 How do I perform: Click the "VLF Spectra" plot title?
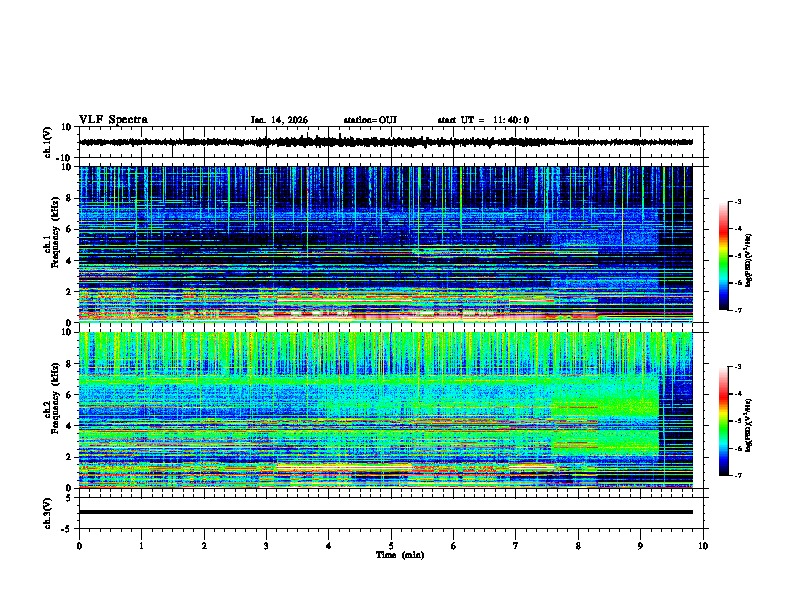tap(113, 120)
